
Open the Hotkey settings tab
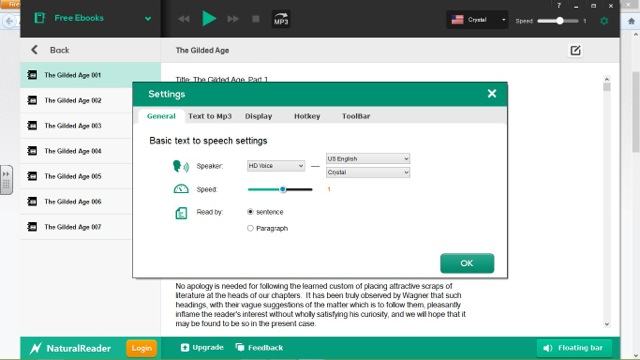tap(307, 116)
